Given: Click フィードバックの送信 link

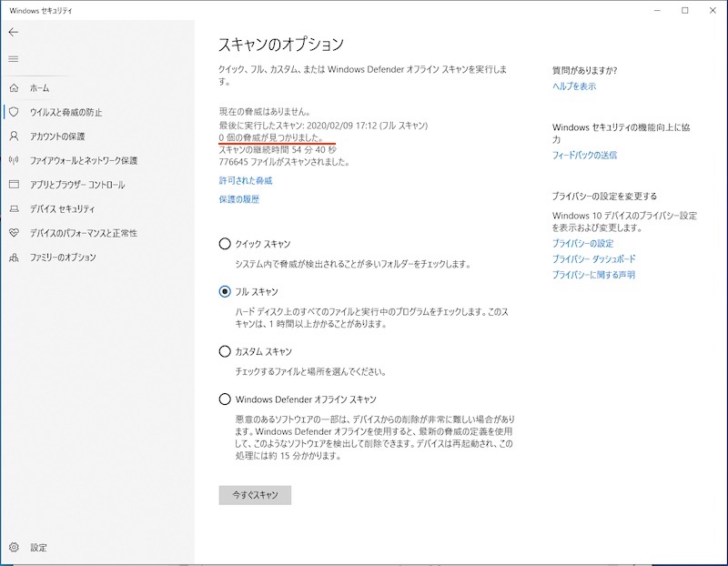Looking at the screenshot, I should [584, 155].
